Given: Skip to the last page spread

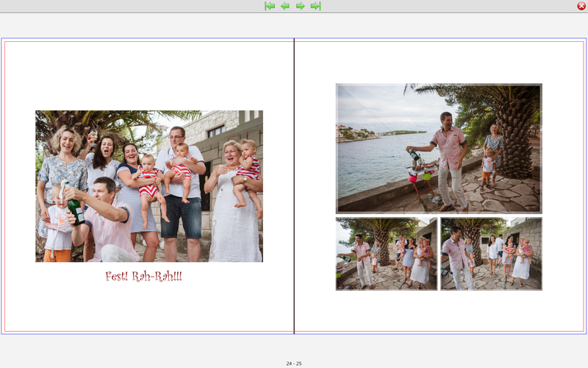Looking at the screenshot, I should (x=315, y=6).
